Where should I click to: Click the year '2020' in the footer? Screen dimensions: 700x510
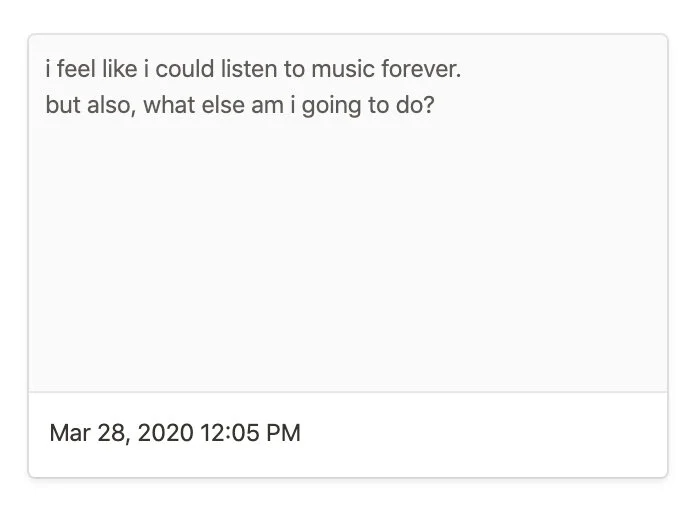[166, 433]
